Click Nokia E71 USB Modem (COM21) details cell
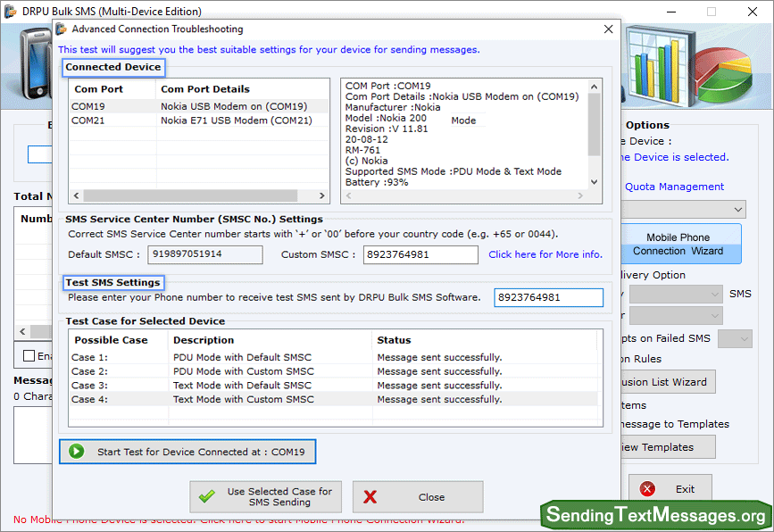This screenshot has width=774, height=532. coord(237,121)
